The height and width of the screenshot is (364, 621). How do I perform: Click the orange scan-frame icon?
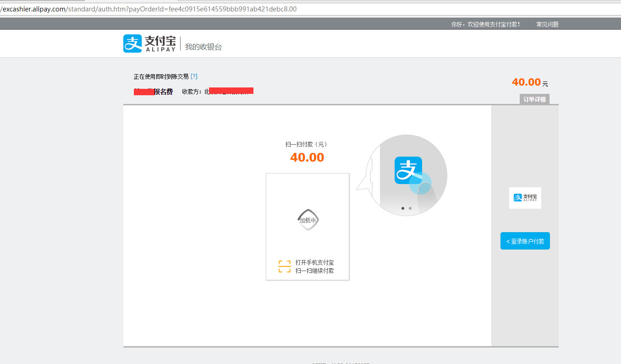tap(285, 266)
